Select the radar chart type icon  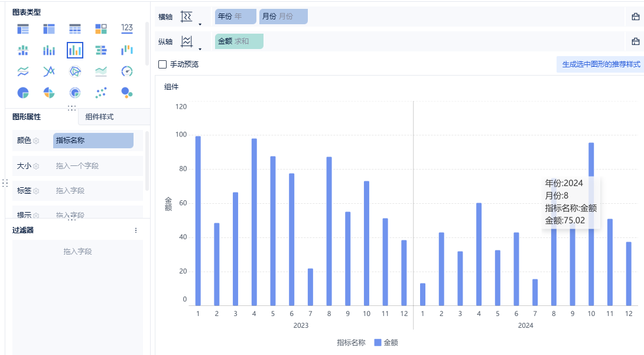tap(75, 71)
